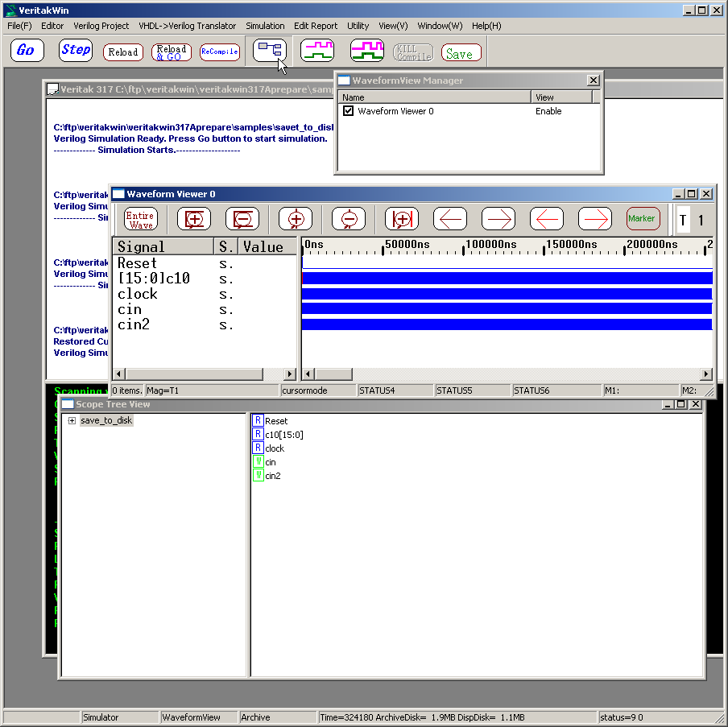Screen dimensions: 728x727
Task: Click the second left arrow button
Action: coord(547,219)
